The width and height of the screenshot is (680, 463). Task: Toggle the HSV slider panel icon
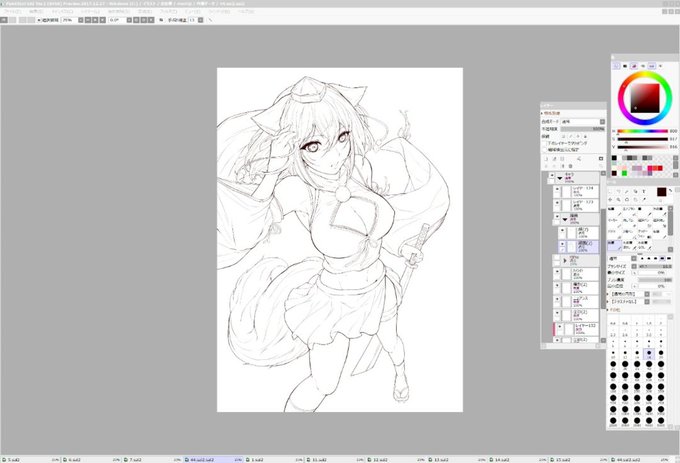click(x=634, y=65)
